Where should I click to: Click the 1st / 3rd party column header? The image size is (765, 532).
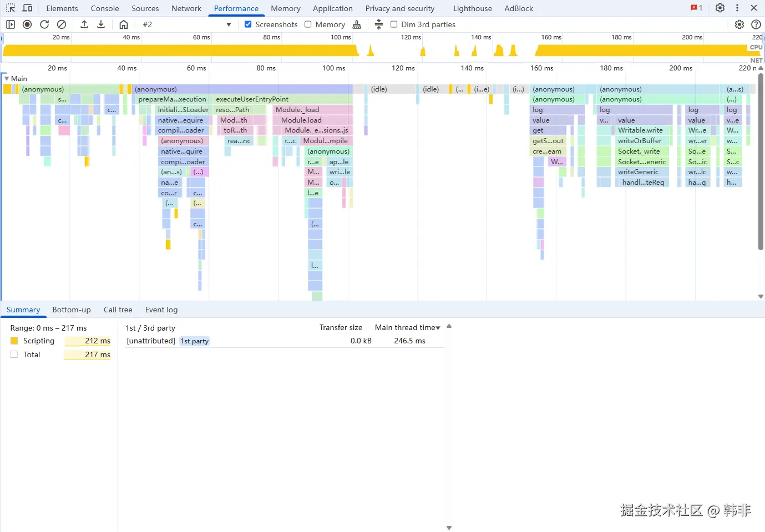150,328
